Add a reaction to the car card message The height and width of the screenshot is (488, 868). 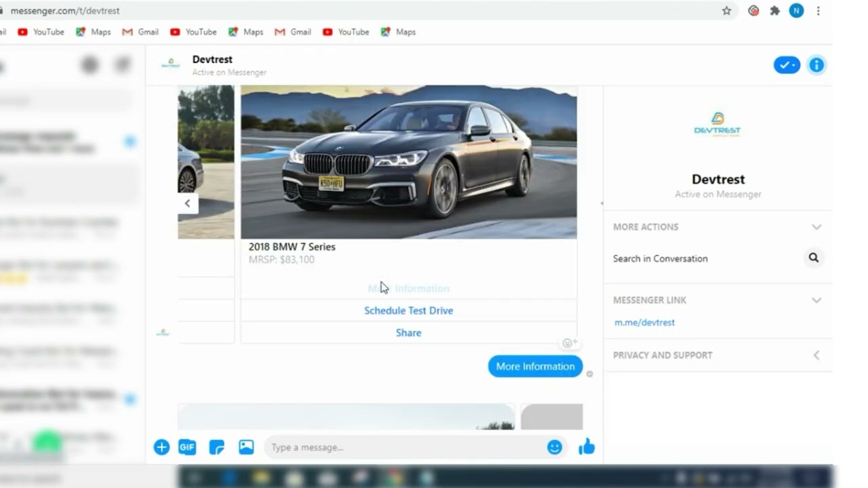569,343
